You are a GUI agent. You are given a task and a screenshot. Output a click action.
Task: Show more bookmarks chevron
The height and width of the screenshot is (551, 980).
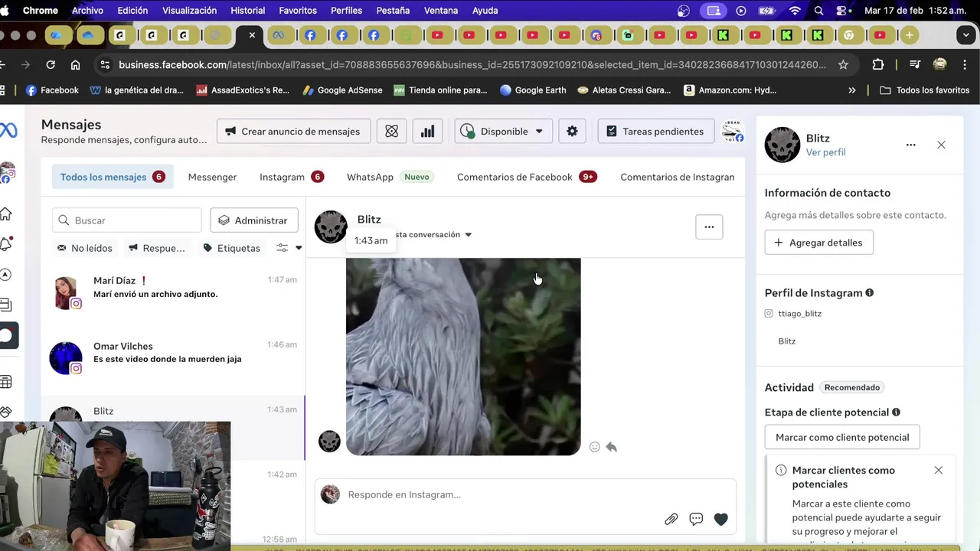point(852,90)
